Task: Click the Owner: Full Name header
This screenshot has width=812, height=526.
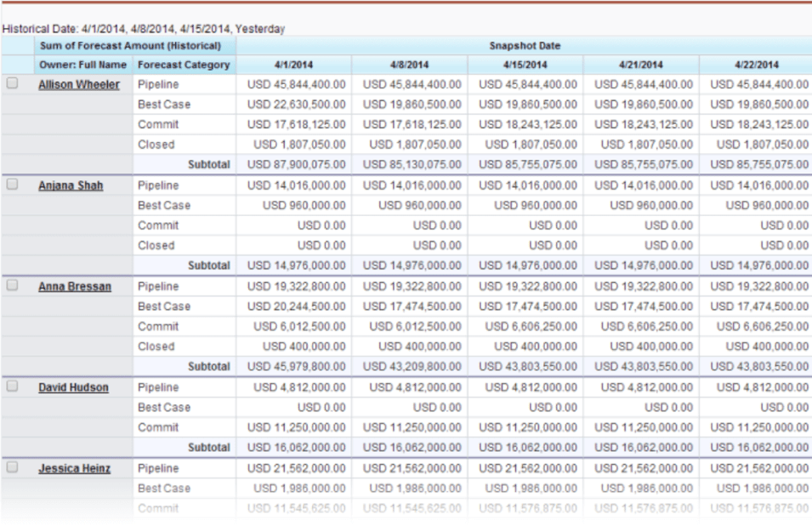Action: (82, 65)
